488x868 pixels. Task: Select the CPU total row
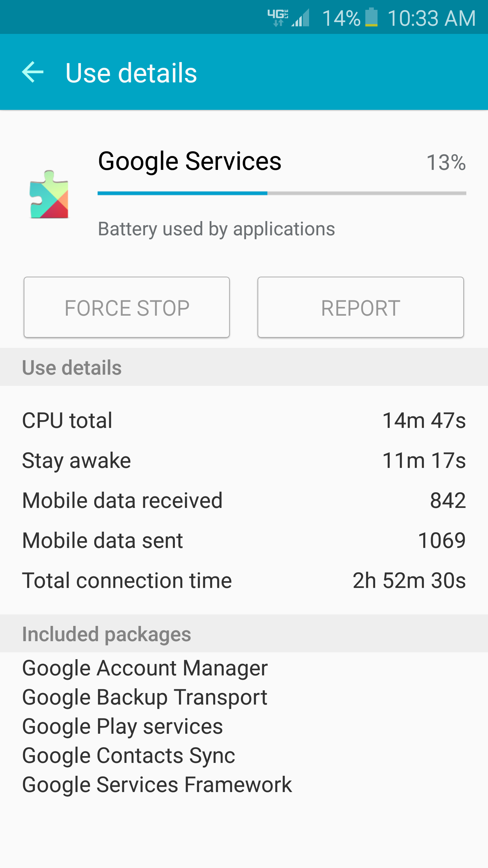click(244, 420)
